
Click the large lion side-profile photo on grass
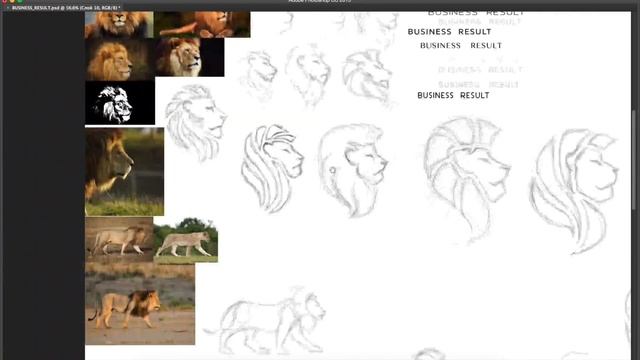[124, 171]
